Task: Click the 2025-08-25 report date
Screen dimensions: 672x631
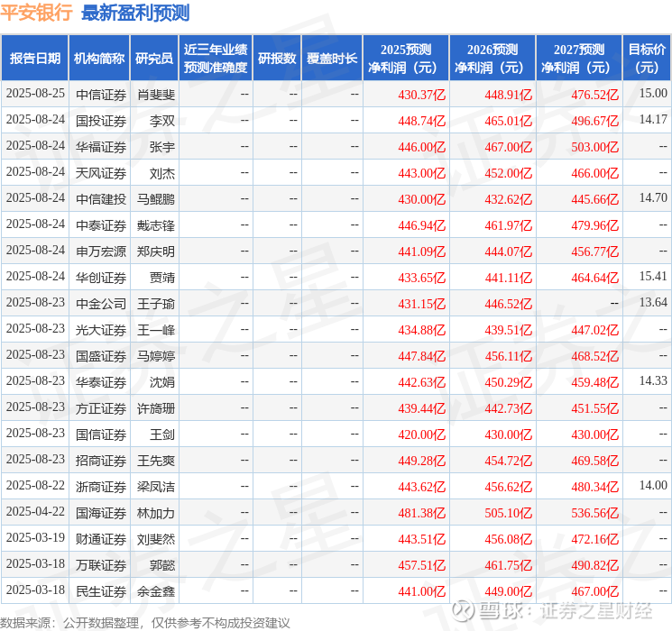Action: [x=35, y=93]
